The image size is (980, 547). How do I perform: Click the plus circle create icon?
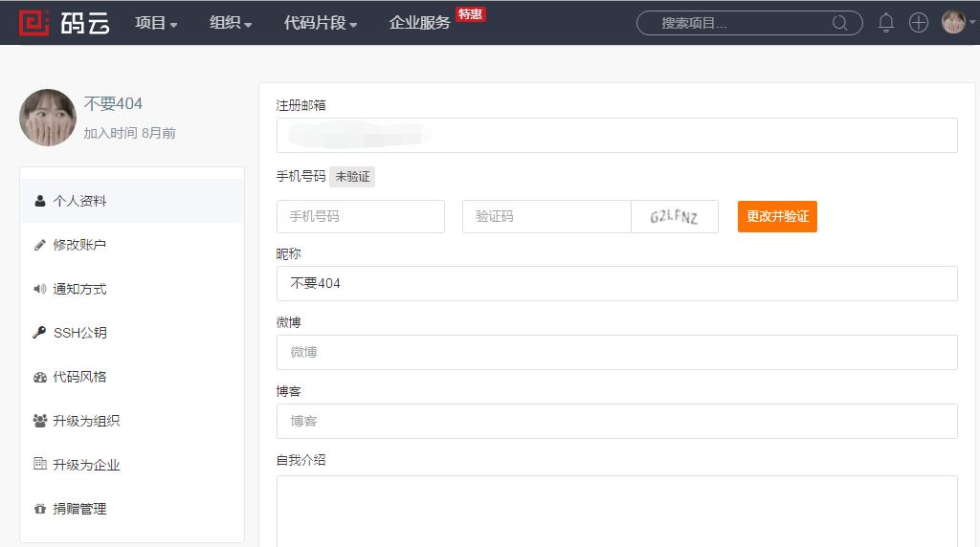click(x=918, y=23)
